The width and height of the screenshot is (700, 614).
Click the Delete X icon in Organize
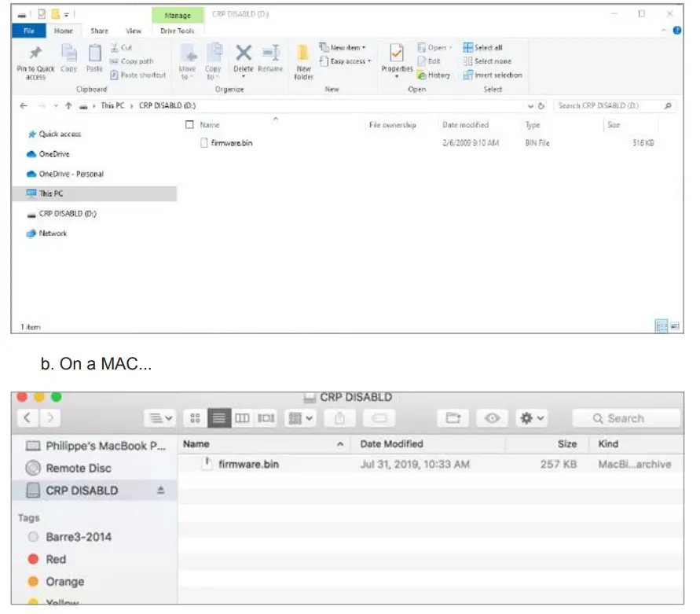[244, 53]
